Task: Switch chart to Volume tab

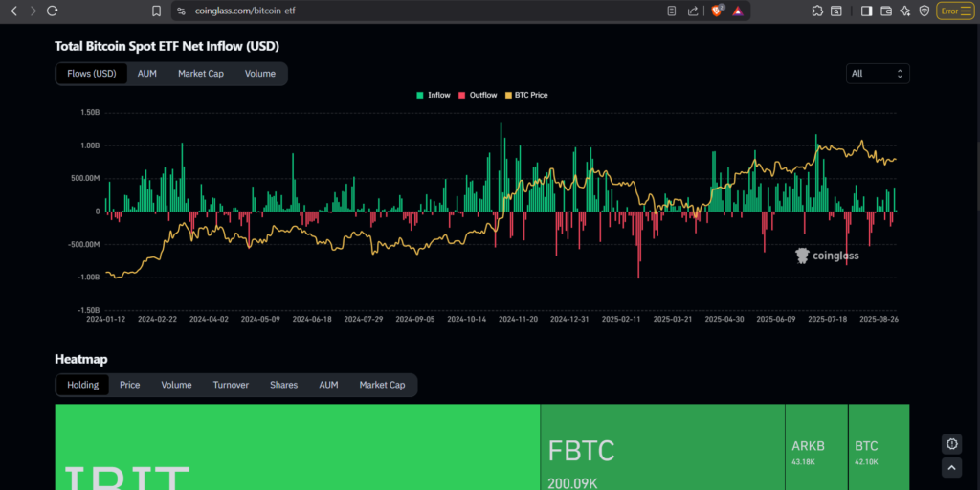Action: pos(260,74)
